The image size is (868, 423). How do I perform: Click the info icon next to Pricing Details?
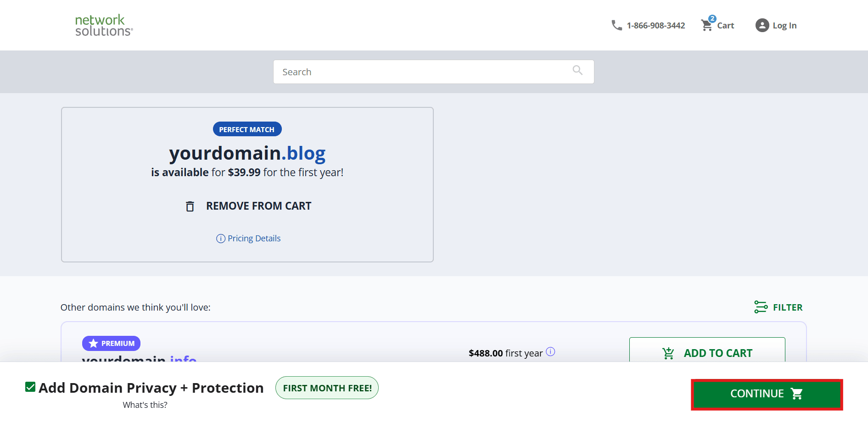click(x=220, y=238)
